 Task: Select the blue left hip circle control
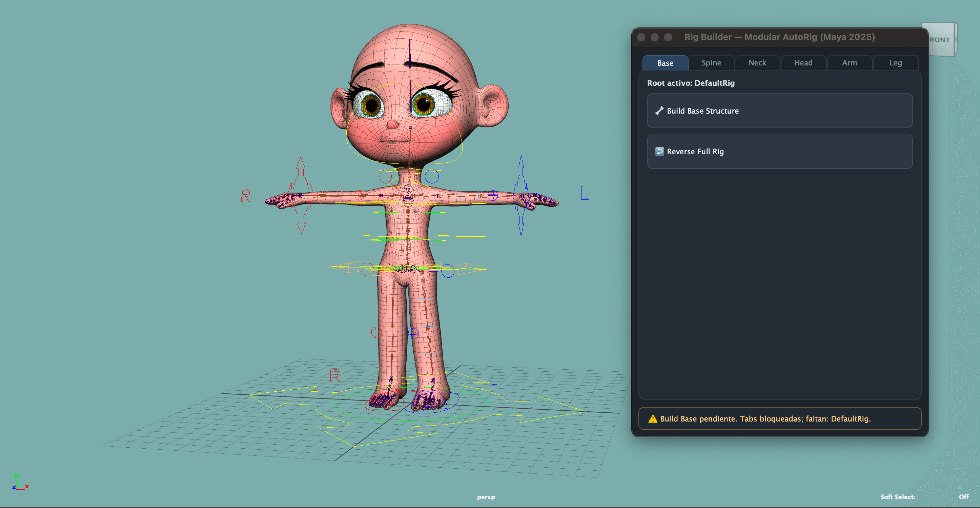tap(448, 271)
